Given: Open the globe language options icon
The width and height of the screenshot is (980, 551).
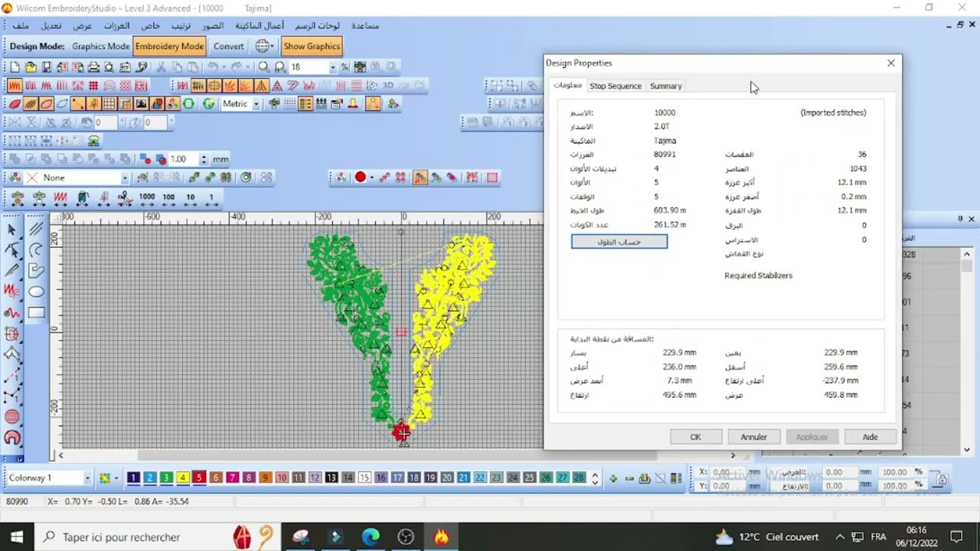Looking at the screenshot, I should 263,46.
